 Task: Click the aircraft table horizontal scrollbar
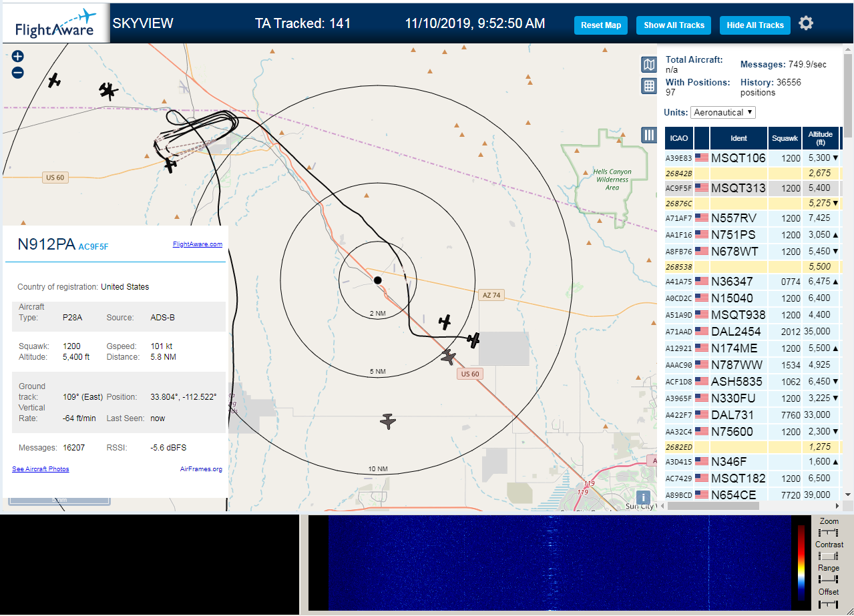click(x=712, y=506)
